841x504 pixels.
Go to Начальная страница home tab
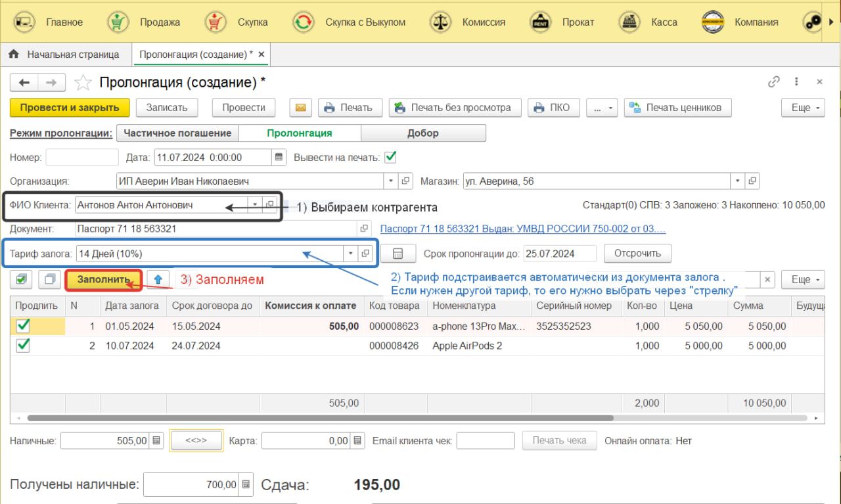point(64,55)
